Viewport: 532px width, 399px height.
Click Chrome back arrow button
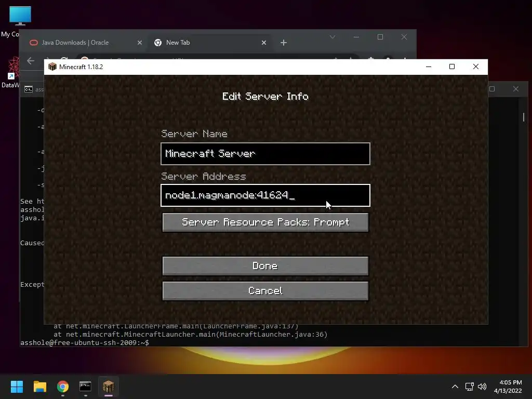click(31, 61)
